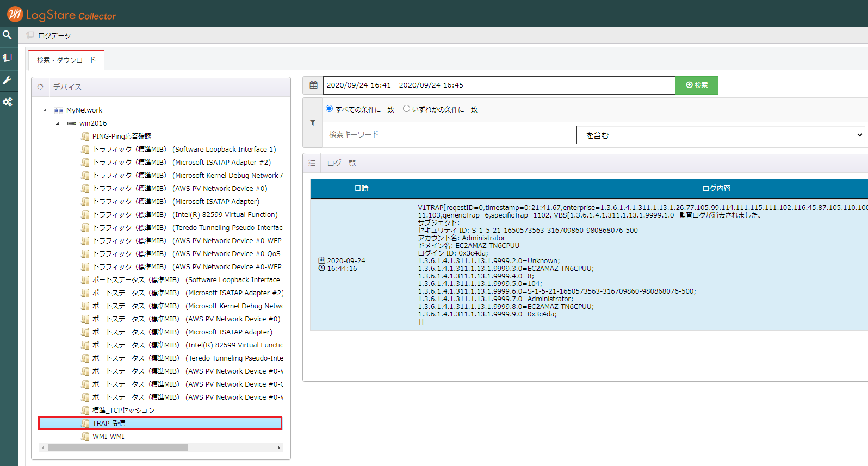The width and height of the screenshot is (868, 466).
Task: Select the いずれかの条件に一致 radio button
Action: coord(406,109)
